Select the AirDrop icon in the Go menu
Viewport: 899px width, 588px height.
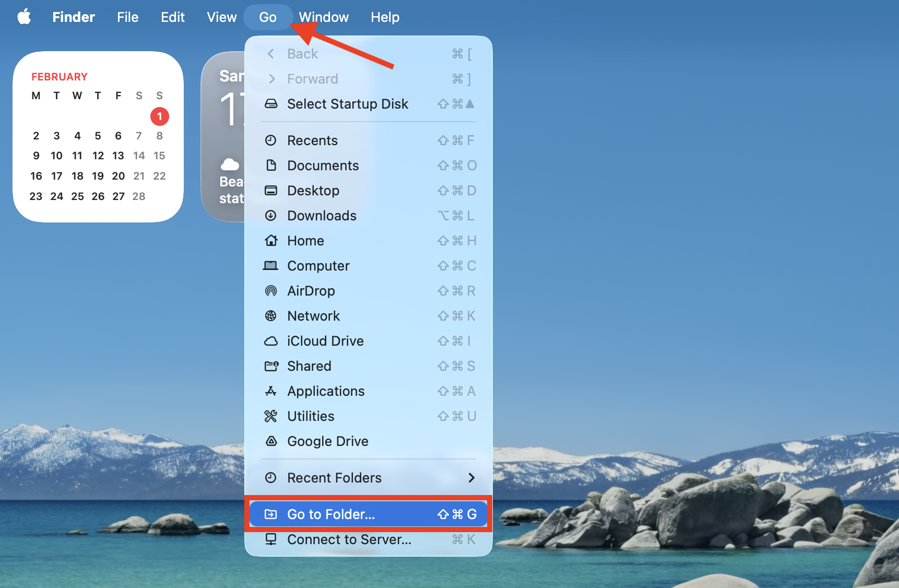coord(271,291)
